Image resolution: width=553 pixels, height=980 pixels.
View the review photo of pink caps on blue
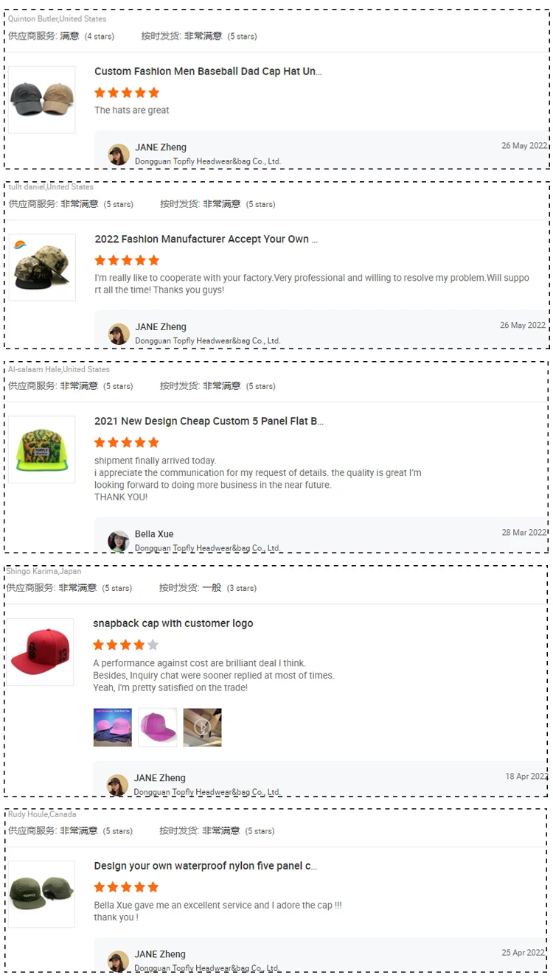tap(113, 727)
